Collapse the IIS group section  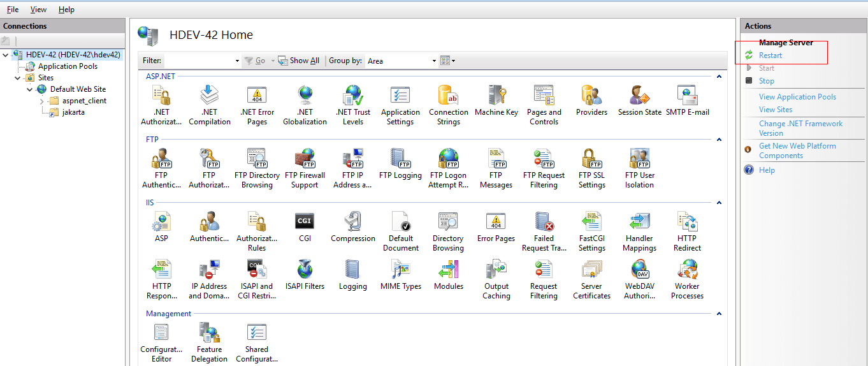(719, 203)
